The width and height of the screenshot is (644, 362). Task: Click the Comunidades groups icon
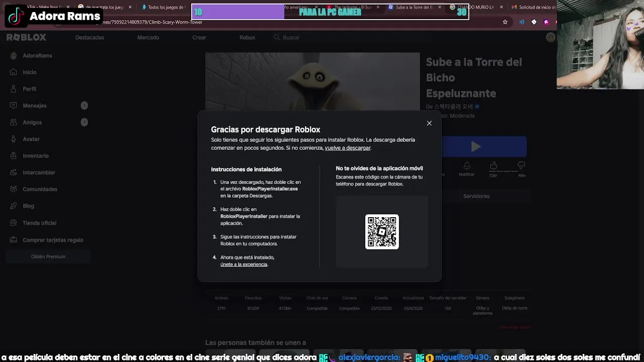tap(14, 189)
